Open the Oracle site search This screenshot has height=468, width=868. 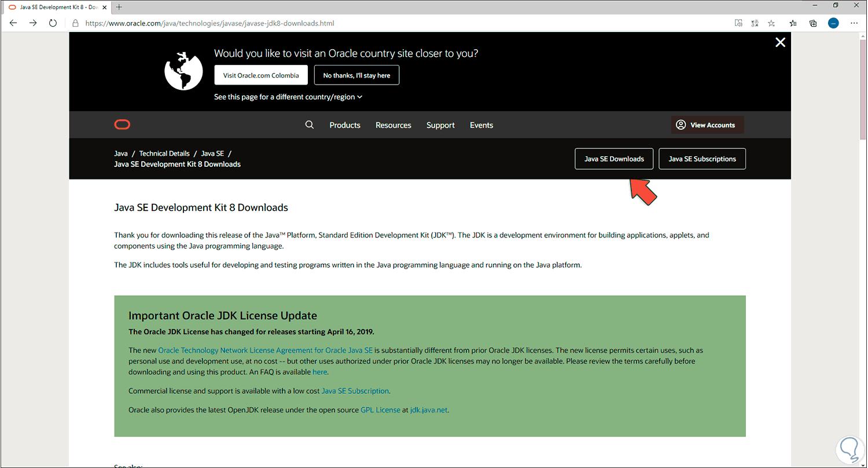(310, 125)
